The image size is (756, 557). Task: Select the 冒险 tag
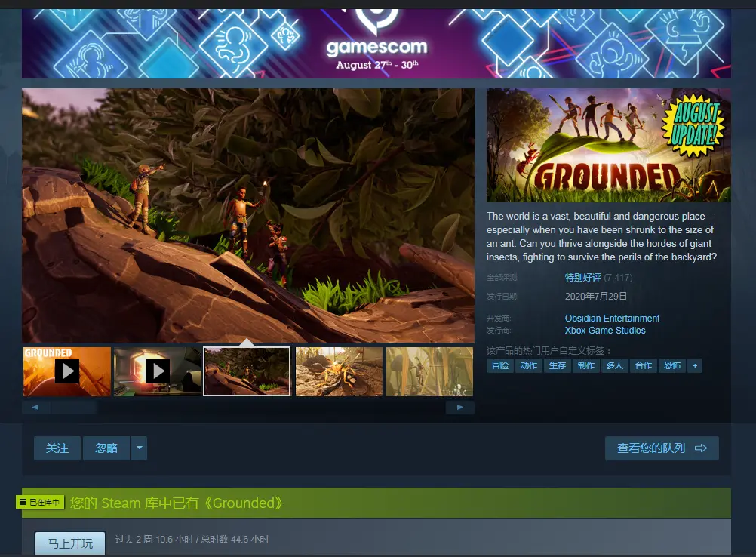(x=500, y=365)
